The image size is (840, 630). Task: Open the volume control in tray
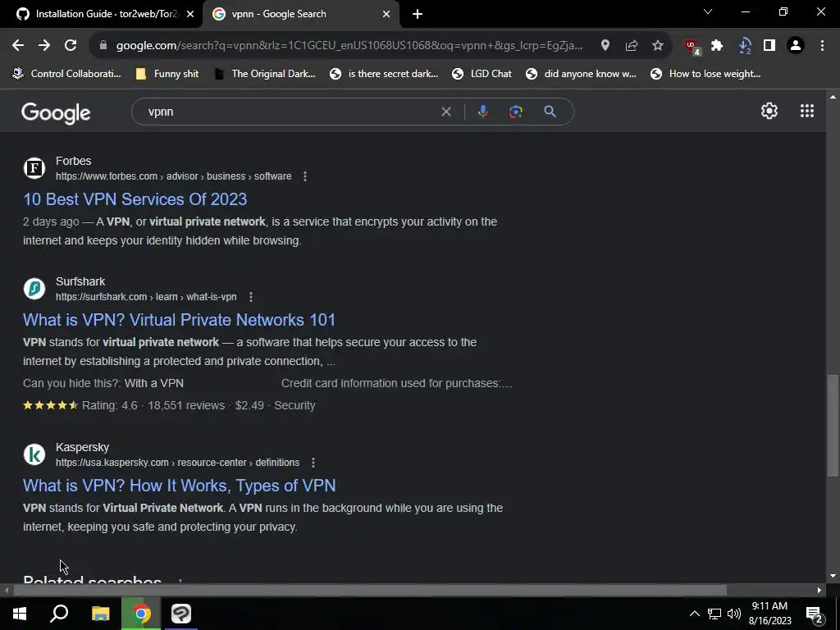734,614
